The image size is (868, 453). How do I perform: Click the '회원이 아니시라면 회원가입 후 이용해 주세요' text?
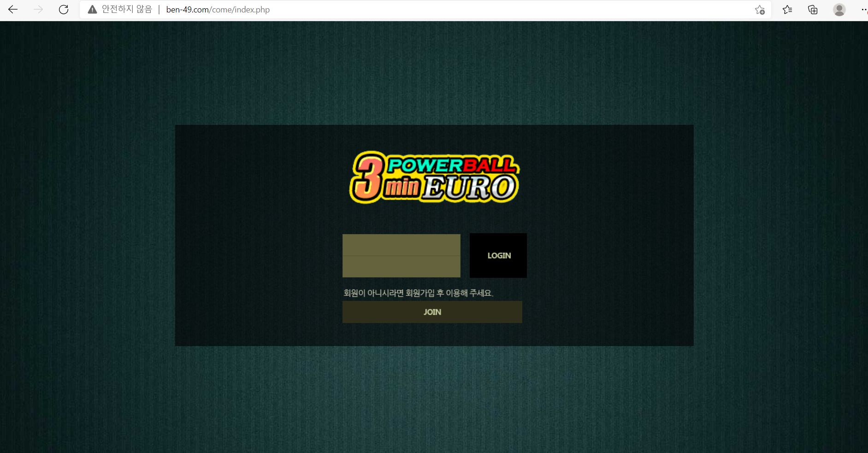coord(418,293)
